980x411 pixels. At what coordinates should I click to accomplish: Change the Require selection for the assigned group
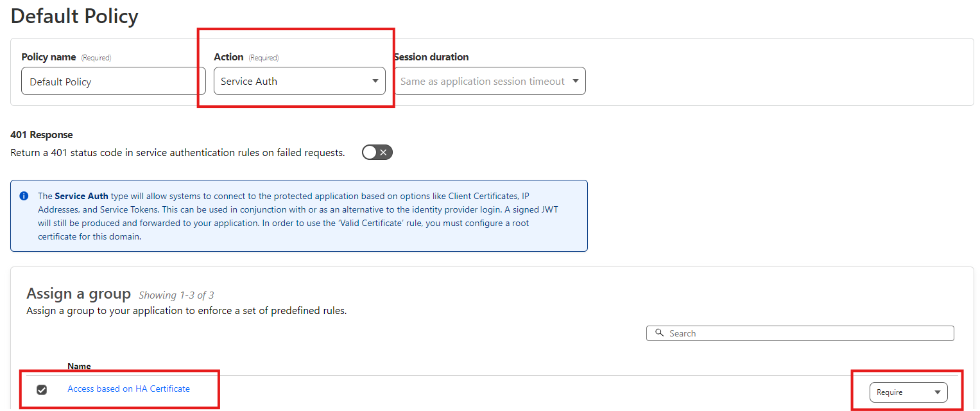pyautogui.click(x=909, y=392)
